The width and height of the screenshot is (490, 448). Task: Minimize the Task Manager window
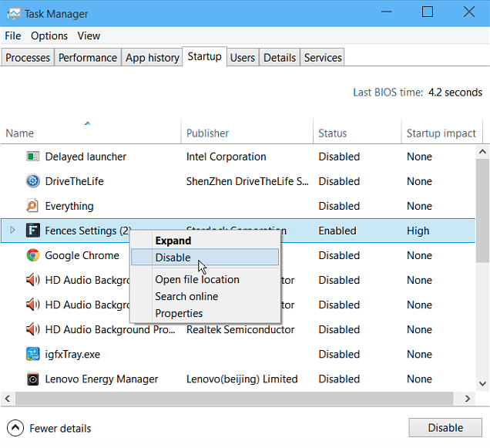[387, 12]
